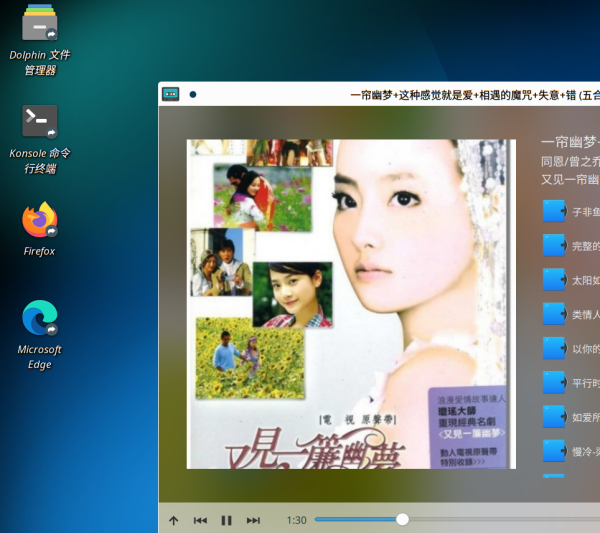Screen dimensions: 600x533
Task: Click the 1:30 elapsed time label
Action: pyautogui.click(x=297, y=520)
